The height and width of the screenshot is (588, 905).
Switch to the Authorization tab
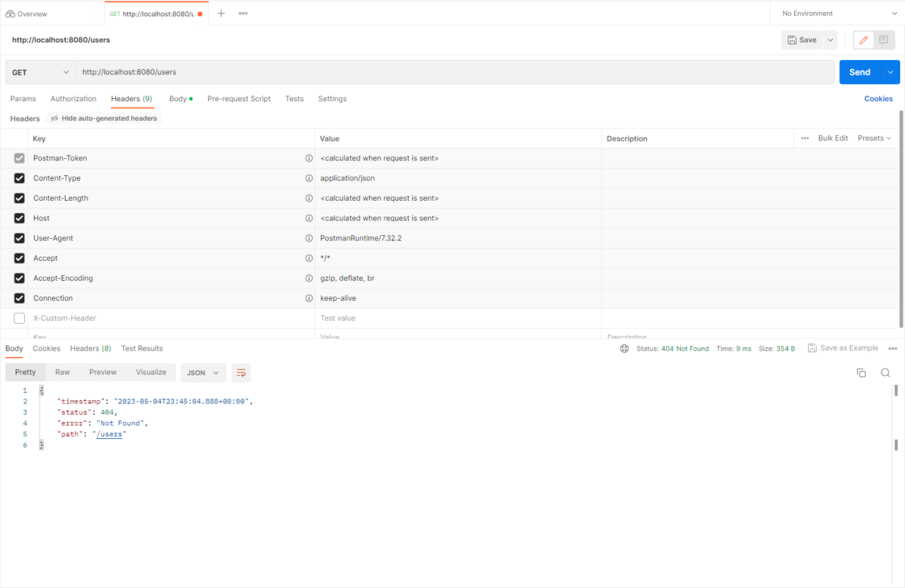pos(73,98)
